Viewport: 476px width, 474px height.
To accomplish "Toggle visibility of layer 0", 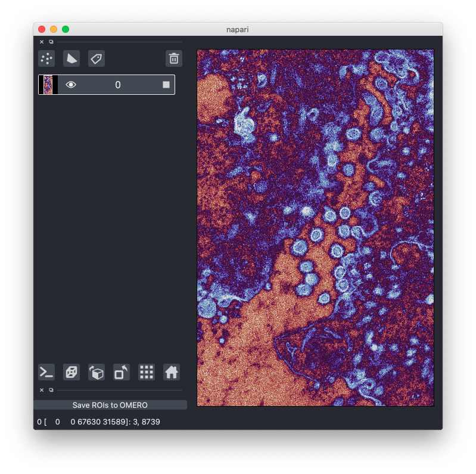I will (71, 85).
